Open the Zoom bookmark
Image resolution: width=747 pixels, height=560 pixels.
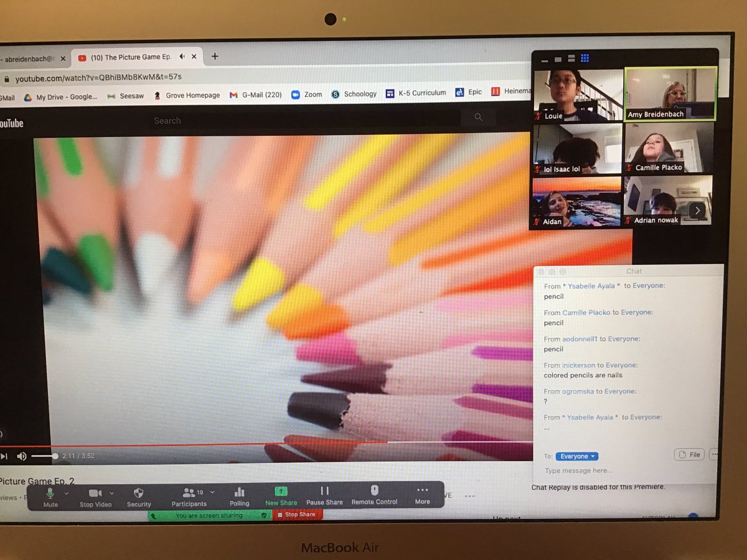pos(307,94)
